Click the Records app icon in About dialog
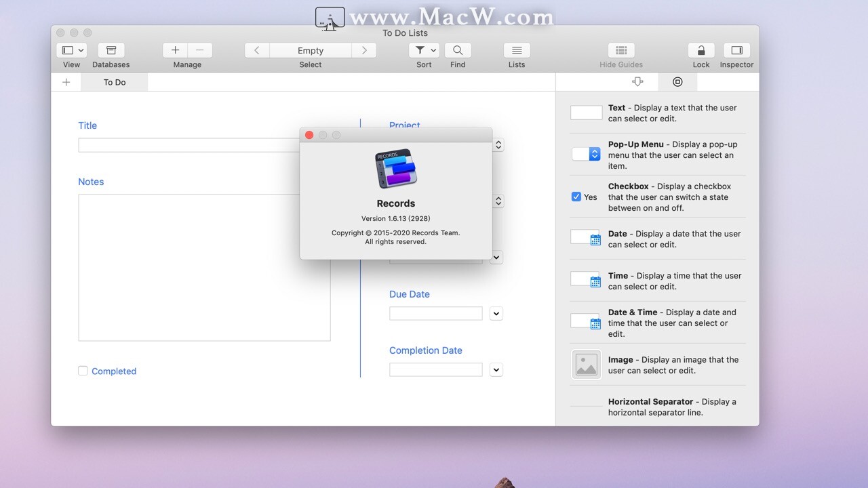The width and height of the screenshot is (868, 488). (396, 169)
